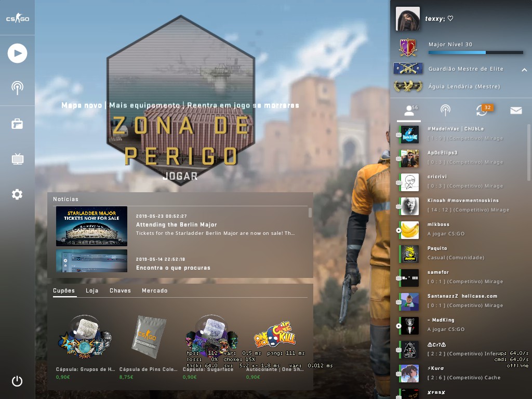Click the Notícias panel heading
Viewport: 532px width, 399px height.
tap(65, 199)
